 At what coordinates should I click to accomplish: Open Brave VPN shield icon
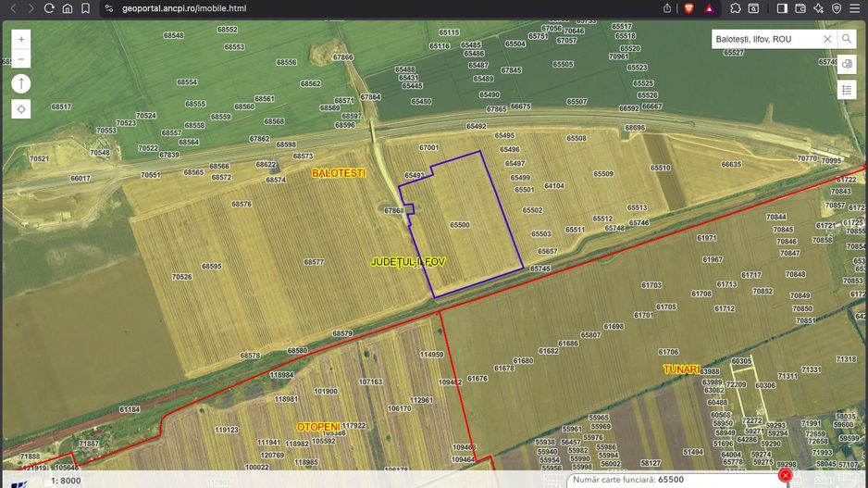[837, 8]
